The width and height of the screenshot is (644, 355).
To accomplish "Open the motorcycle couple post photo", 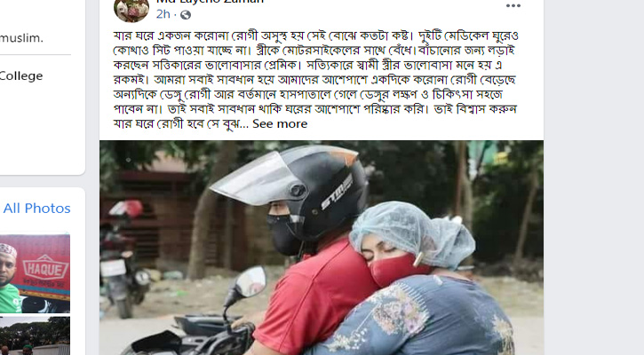I will (322, 248).
